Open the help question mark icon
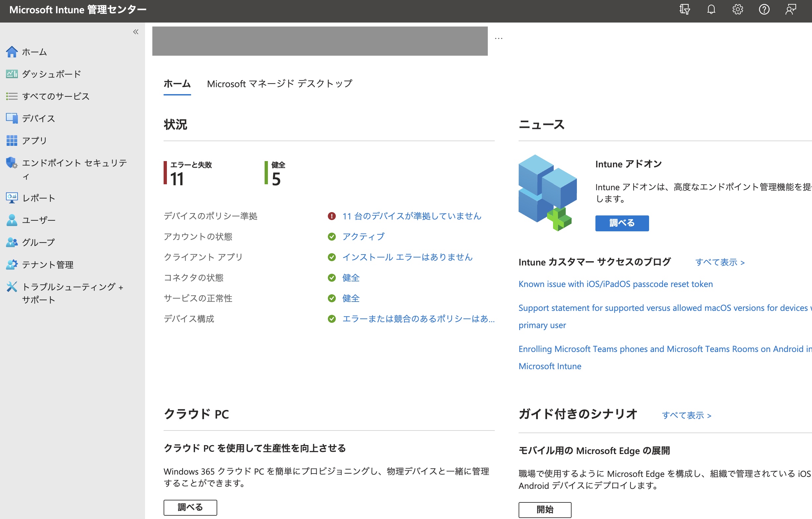Screen dimensions: 812x519 click(764, 10)
